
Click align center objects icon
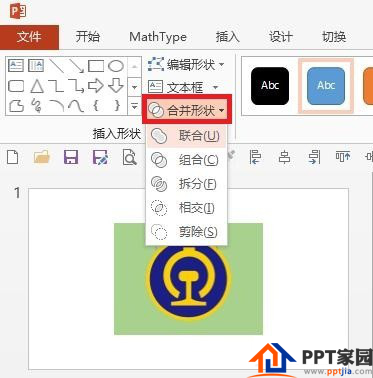click(284, 157)
